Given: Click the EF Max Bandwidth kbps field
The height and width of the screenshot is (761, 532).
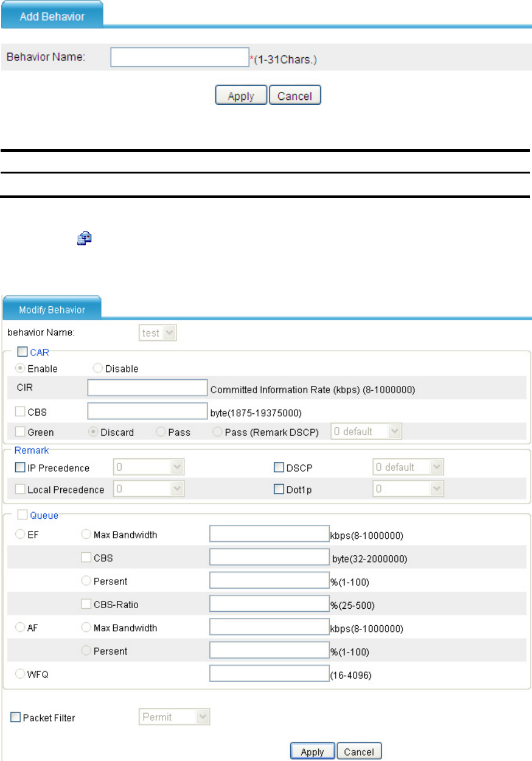Looking at the screenshot, I should 269,534.
